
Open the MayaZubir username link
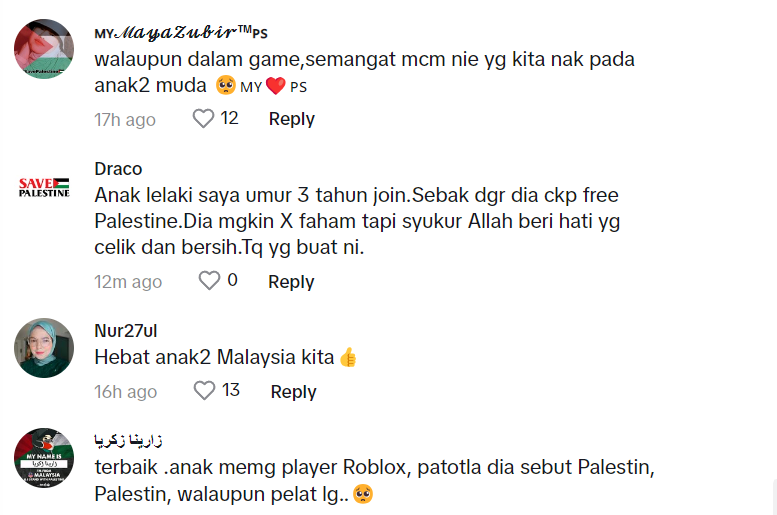click(x=180, y=32)
